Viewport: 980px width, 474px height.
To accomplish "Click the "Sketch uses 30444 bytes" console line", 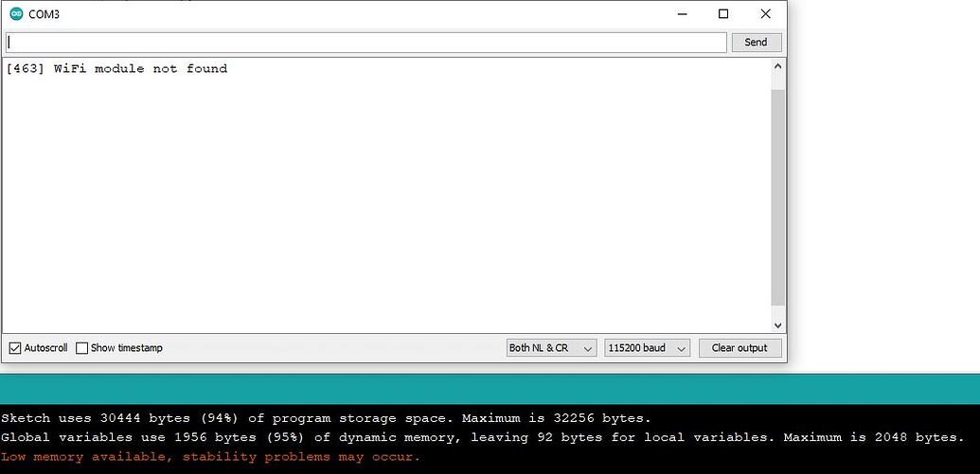I will pyautogui.click(x=326, y=418).
